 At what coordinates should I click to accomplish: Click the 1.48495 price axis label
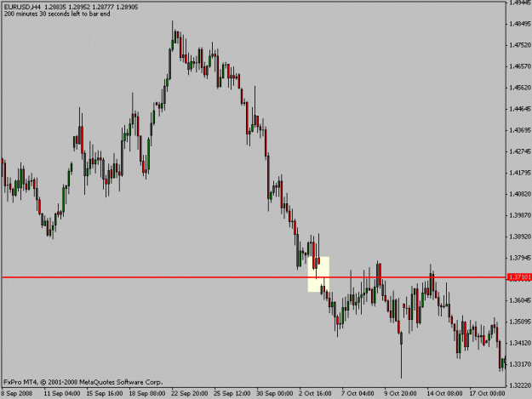tap(520, 24)
